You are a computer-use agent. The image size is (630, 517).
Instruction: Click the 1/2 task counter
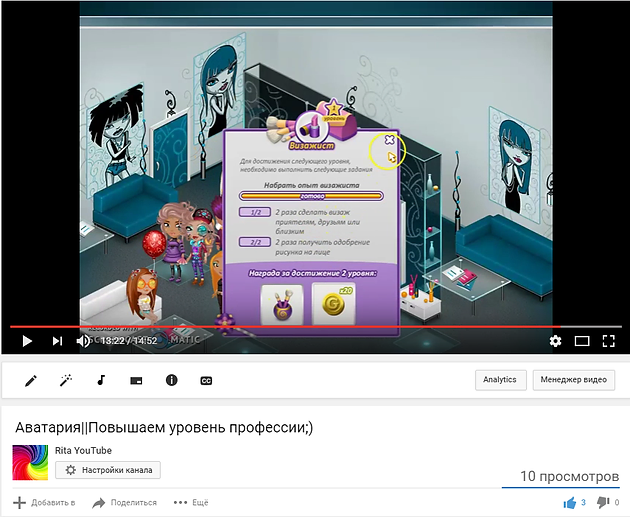tap(255, 212)
